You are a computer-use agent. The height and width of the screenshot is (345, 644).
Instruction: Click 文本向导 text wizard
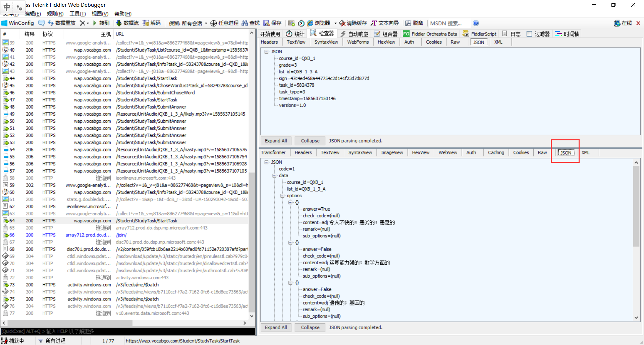(385, 23)
